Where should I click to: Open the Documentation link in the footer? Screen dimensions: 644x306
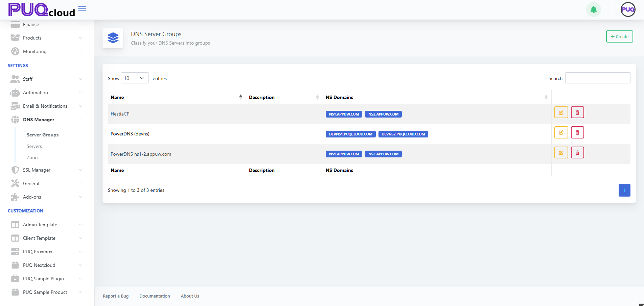tap(155, 296)
